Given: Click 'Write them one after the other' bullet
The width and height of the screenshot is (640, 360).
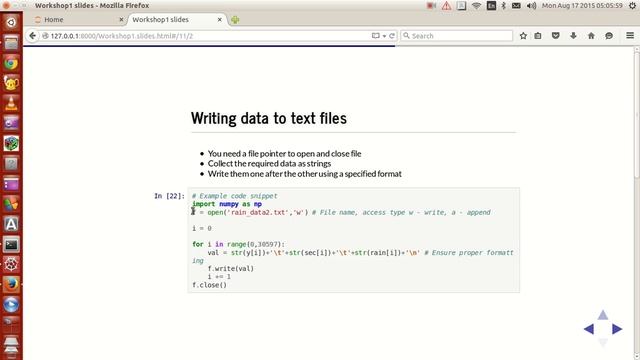Looking at the screenshot, I should click(x=304, y=174).
